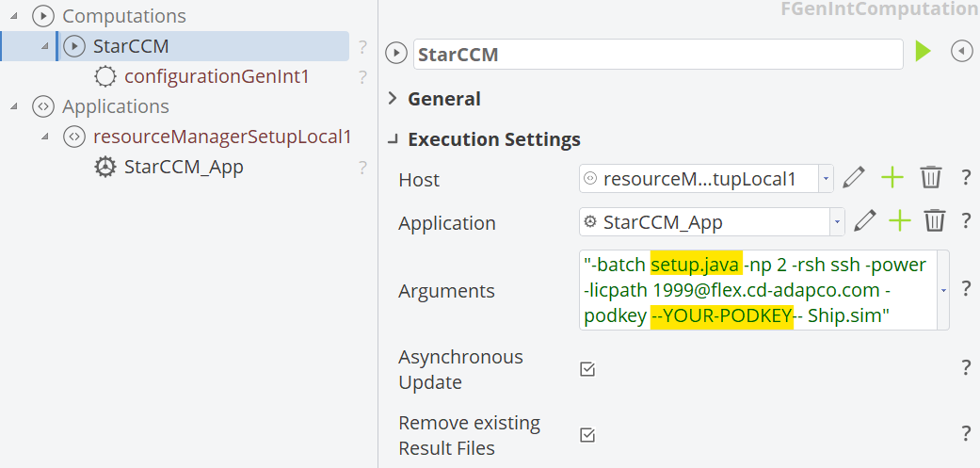Click the StarCCM_App gear icon in tree
Image resolution: width=980 pixels, height=468 pixels.
coord(105,167)
